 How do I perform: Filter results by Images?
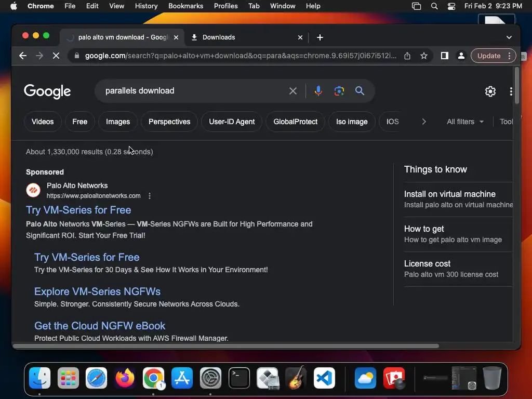click(118, 122)
